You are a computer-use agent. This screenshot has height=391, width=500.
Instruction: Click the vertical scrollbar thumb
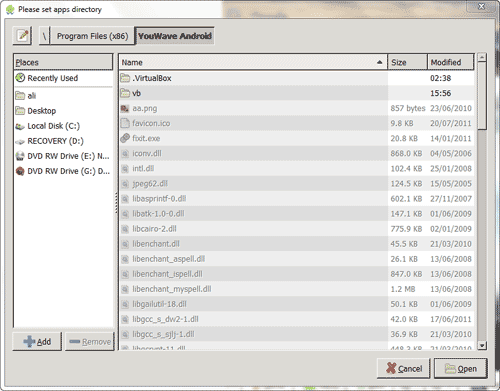point(482,96)
